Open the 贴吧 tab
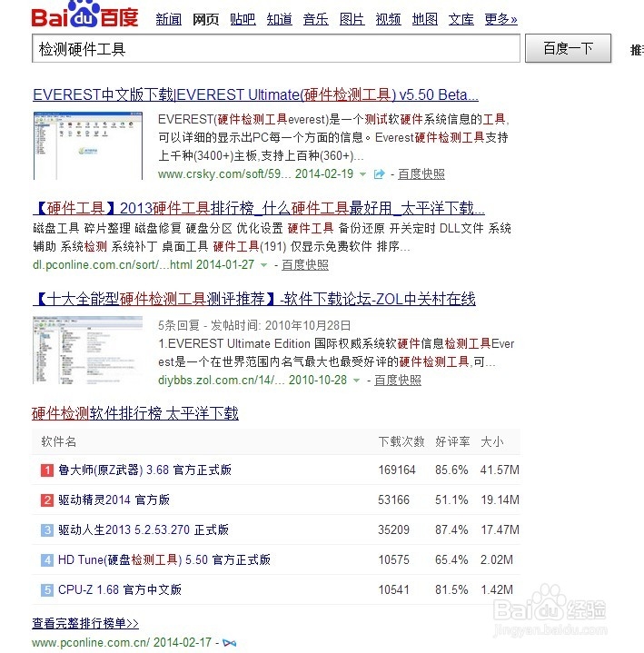Viewport: 644px width, 653px height. point(243,19)
